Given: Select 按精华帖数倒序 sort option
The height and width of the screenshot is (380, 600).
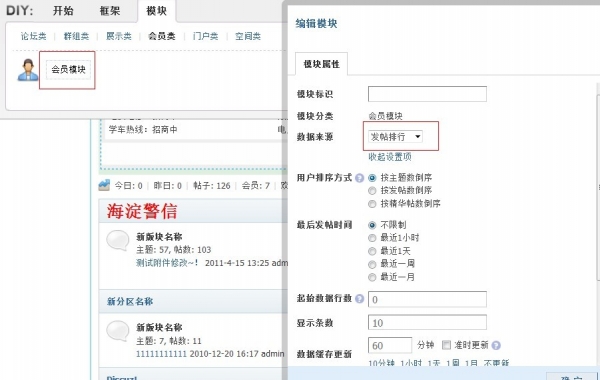Looking at the screenshot, I should [372, 204].
